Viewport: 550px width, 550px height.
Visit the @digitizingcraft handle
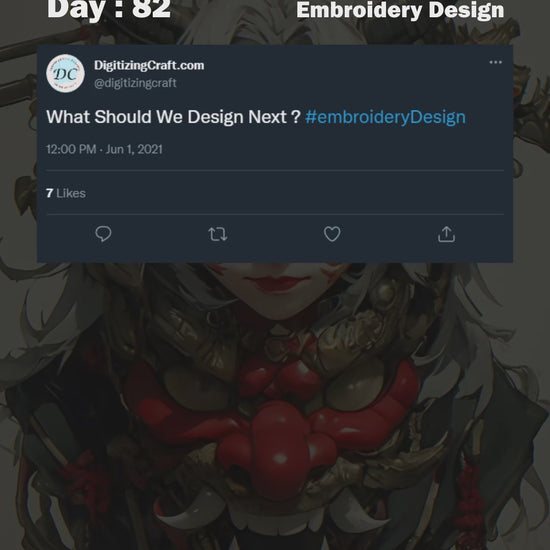coord(135,83)
